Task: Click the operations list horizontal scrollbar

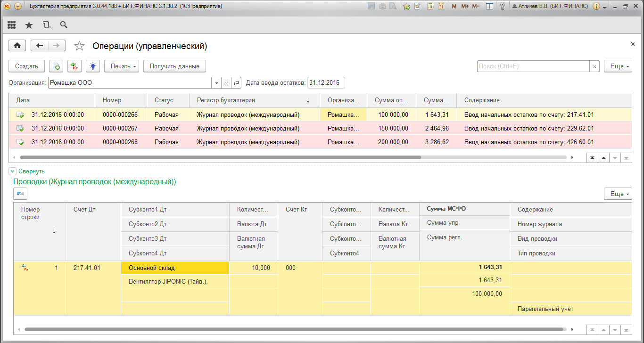Action: (x=220, y=157)
